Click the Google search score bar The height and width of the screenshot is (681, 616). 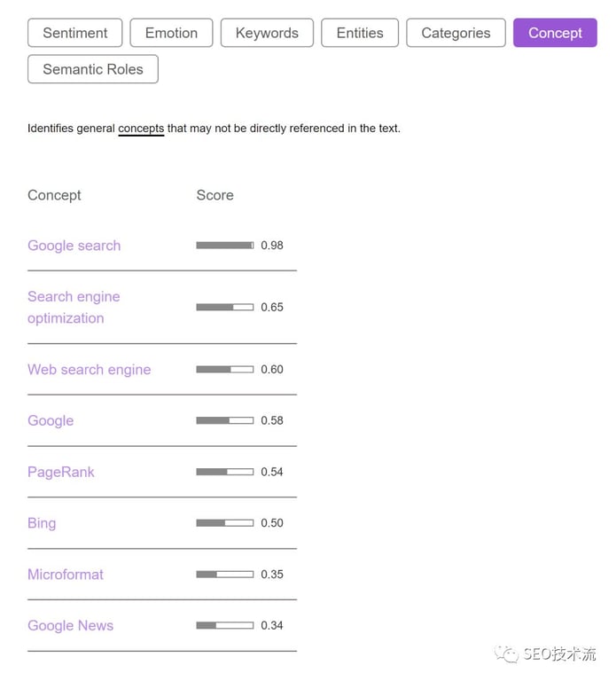point(224,246)
